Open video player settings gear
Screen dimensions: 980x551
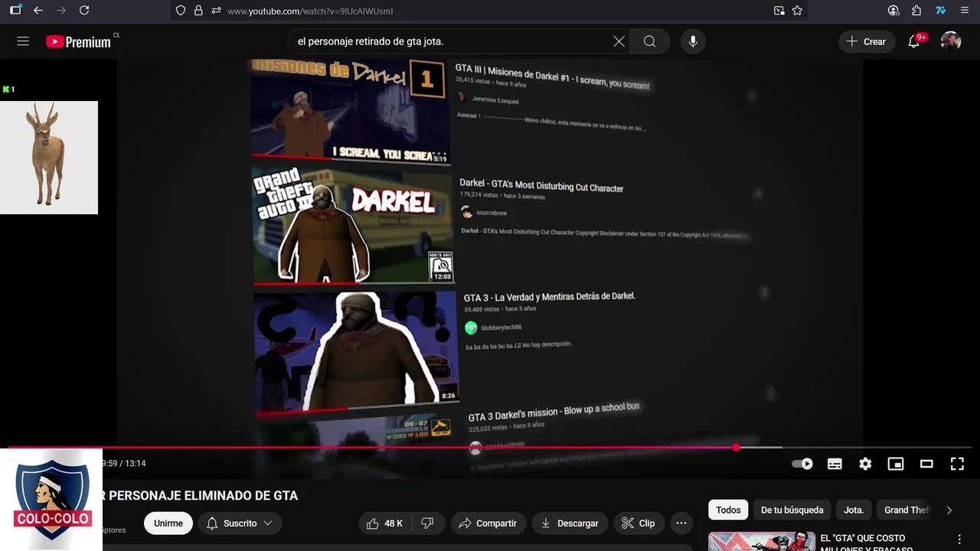point(865,464)
